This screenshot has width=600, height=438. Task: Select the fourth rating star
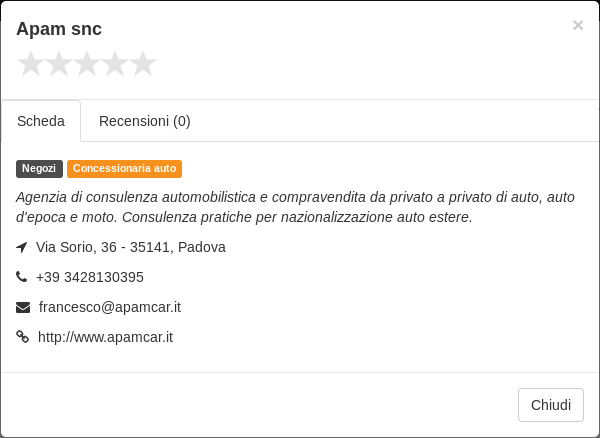(x=115, y=64)
